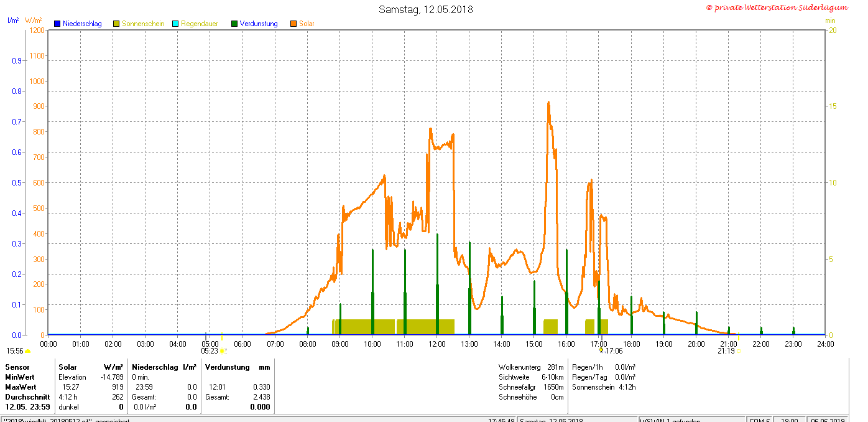Click the Samstag, 12.05.2018 chart title
The width and height of the screenshot is (868, 422).
point(426,9)
